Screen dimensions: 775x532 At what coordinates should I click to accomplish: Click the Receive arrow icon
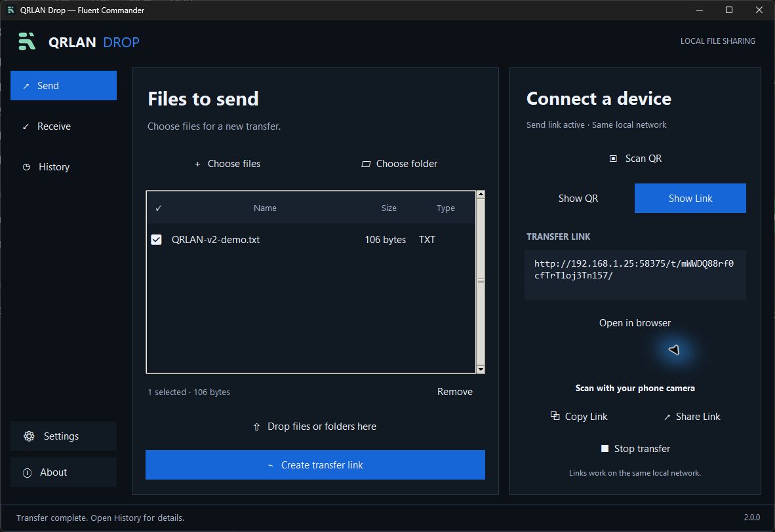[x=26, y=126]
